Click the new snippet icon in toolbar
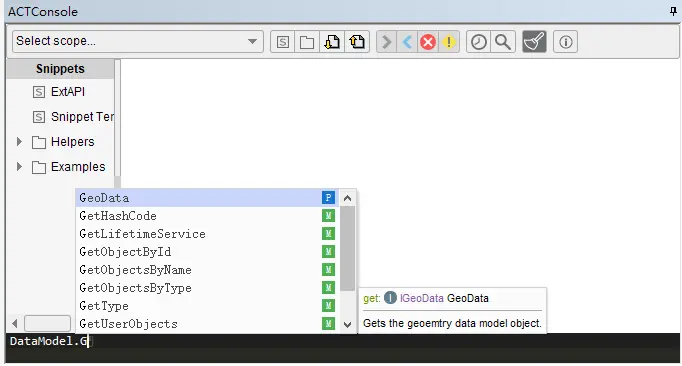Viewport: 682px width, 366px height. point(283,42)
